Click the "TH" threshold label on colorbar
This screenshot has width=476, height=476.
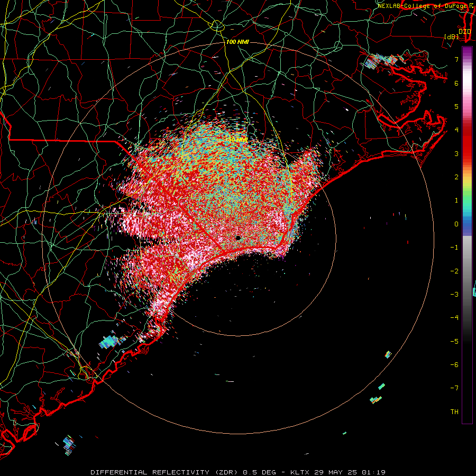tap(454, 412)
